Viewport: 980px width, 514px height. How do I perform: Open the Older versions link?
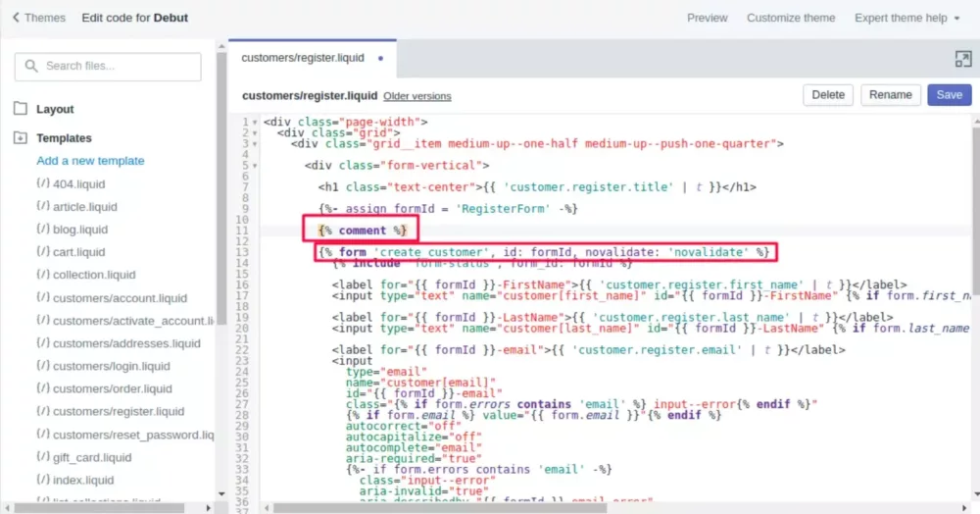click(416, 96)
